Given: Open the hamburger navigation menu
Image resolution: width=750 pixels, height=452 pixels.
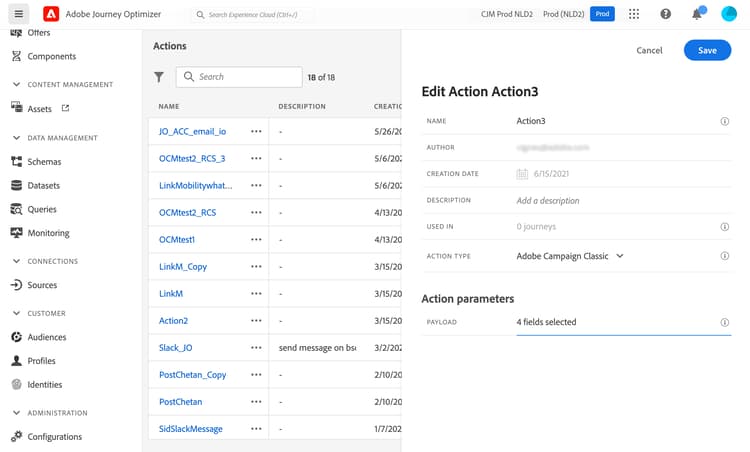Looking at the screenshot, I should (19, 14).
